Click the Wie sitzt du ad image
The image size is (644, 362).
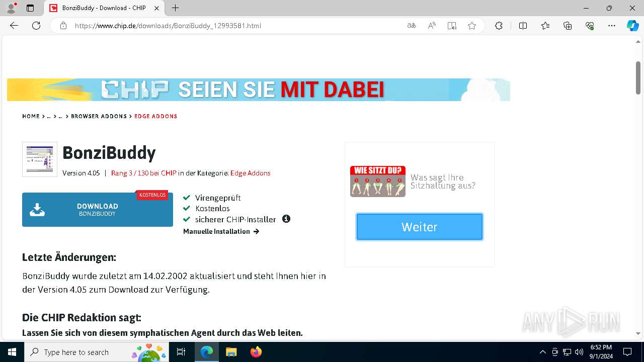[x=378, y=181]
